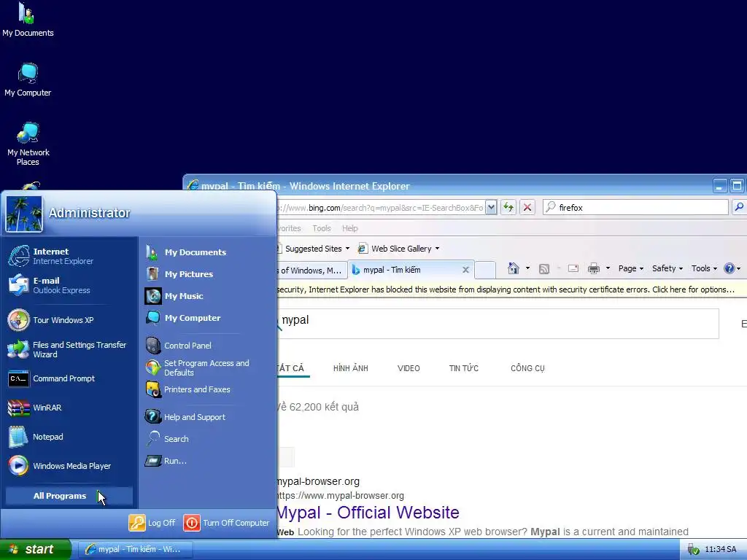Click the IE Read Mail icon
The image size is (747, 560).
[573, 268]
